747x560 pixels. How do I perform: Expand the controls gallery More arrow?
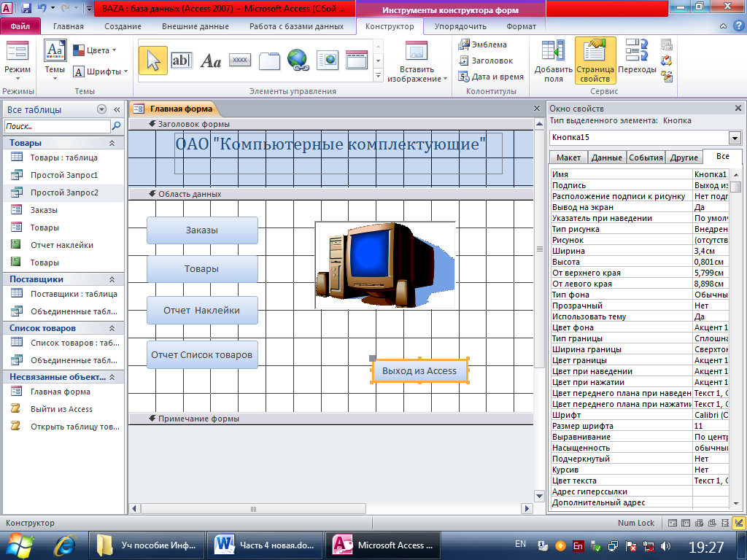point(379,75)
